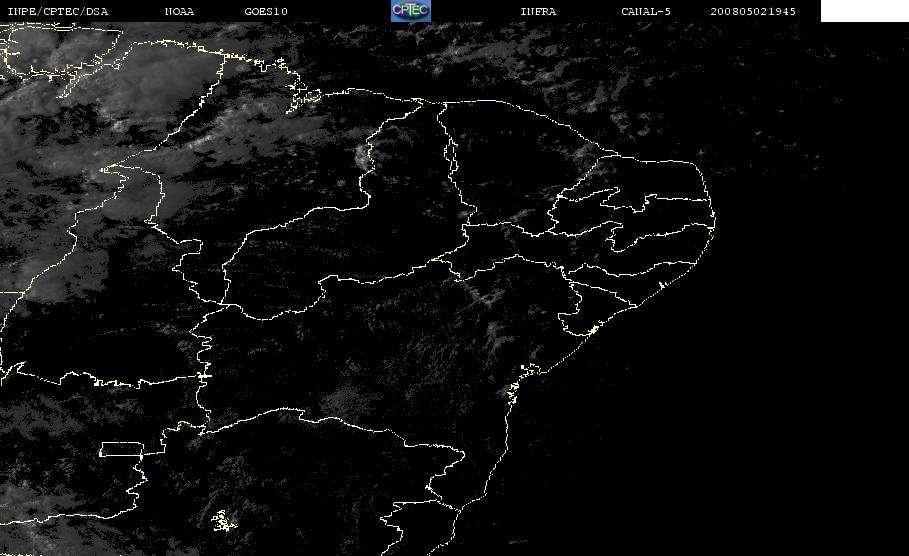Select the CANAL-5 channel label
The width and height of the screenshot is (909, 556).
click(x=646, y=12)
